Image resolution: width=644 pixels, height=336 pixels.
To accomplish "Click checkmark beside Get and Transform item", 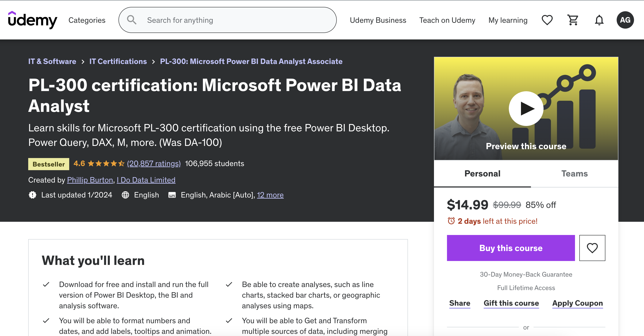I will click(x=229, y=321).
